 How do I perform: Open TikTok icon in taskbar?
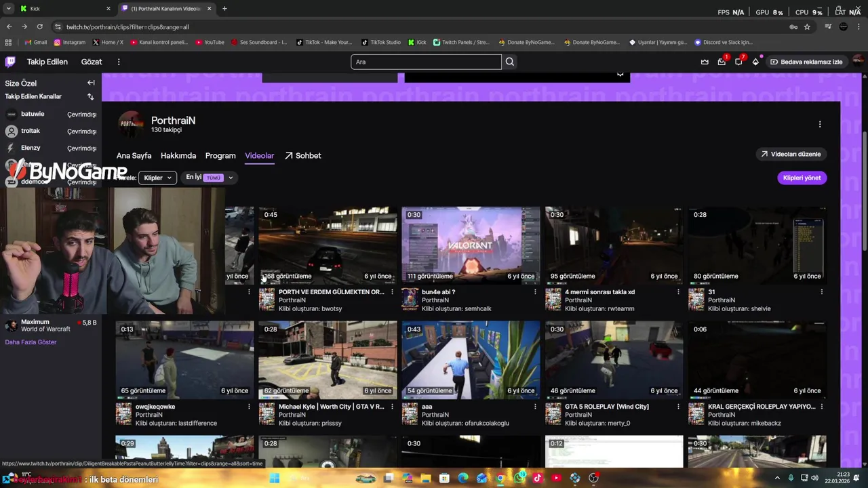pos(538,478)
